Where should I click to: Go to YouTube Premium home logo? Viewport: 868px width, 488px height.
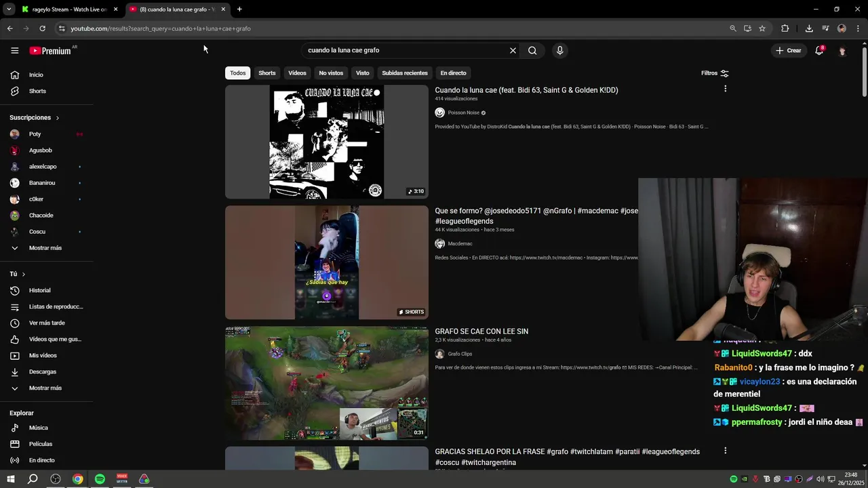point(50,51)
